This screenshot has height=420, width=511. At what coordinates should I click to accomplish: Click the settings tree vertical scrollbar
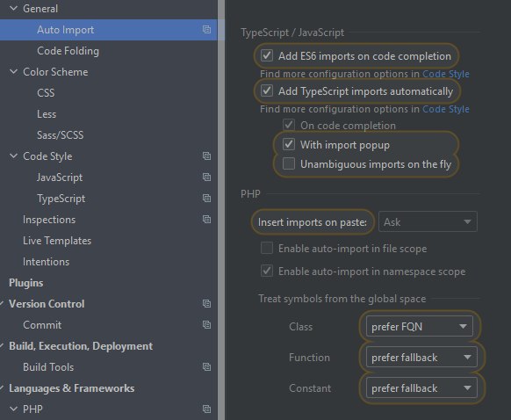[221, 210]
